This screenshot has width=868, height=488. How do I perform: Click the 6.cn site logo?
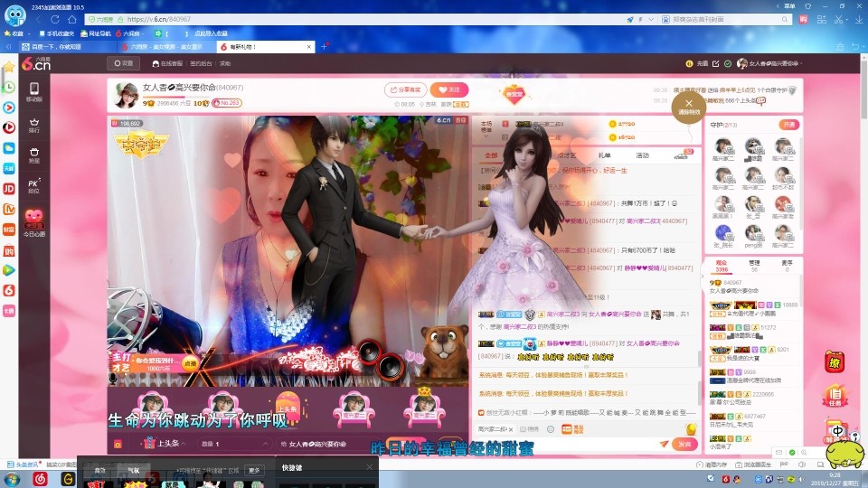(36, 64)
